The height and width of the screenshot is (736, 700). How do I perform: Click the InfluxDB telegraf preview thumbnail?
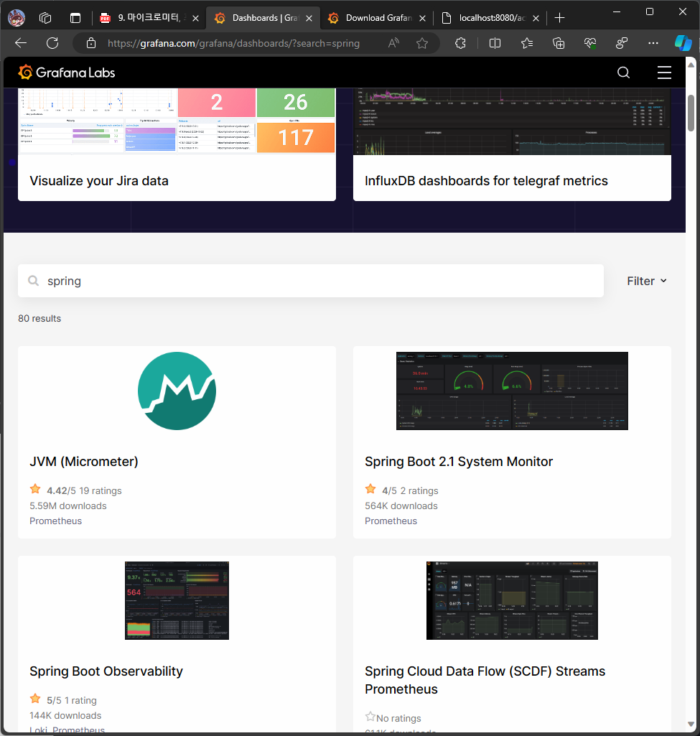point(512,121)
